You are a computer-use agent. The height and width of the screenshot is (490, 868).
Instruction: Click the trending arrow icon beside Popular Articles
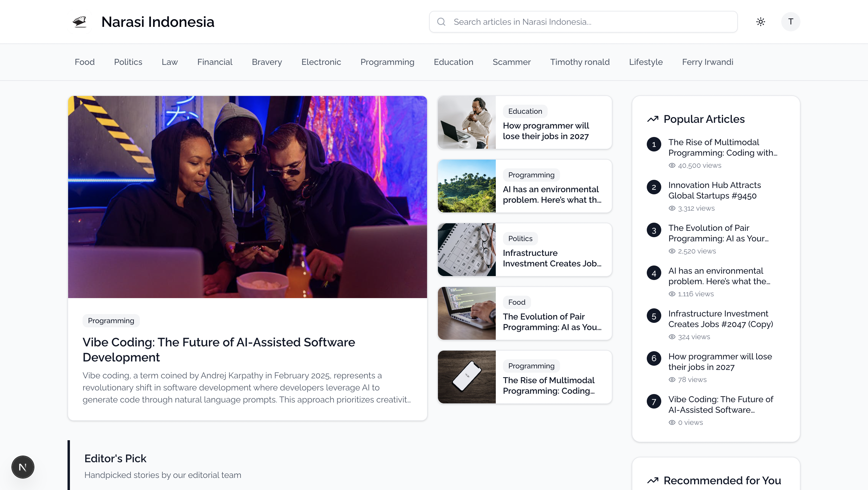tap(653, 119)
